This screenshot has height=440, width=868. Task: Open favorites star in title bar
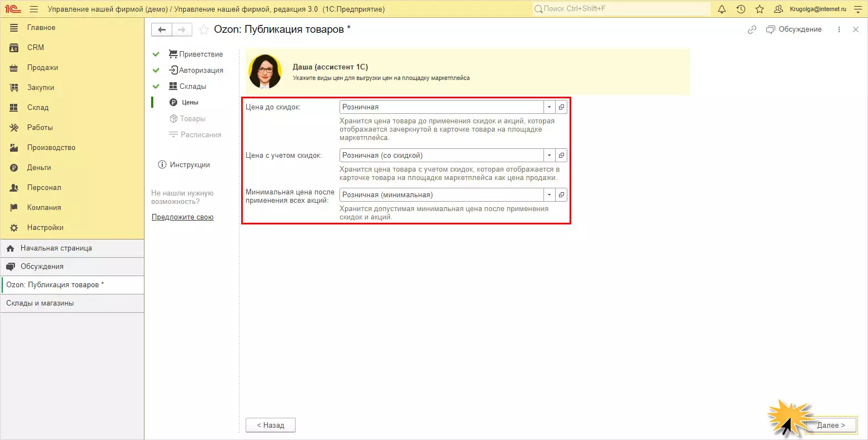[x=760, y=9]
